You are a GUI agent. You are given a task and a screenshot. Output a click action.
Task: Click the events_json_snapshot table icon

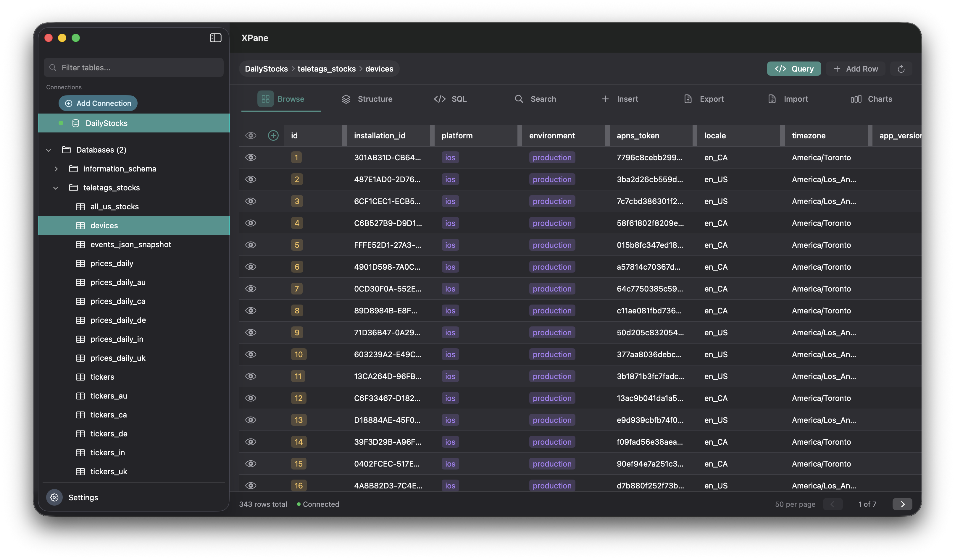coord(80,245)
